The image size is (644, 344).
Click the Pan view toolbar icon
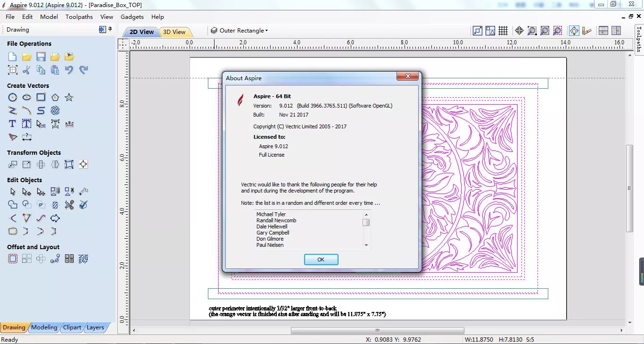click(x=519, y=31)
